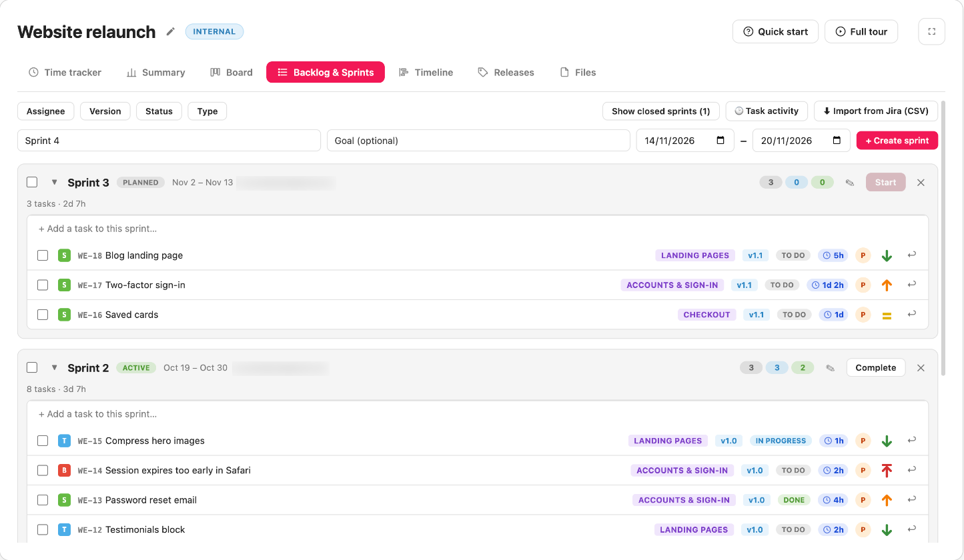Collapse the Sprint 2 section
The height and width of the screenshot is (560, 964).
54,367
